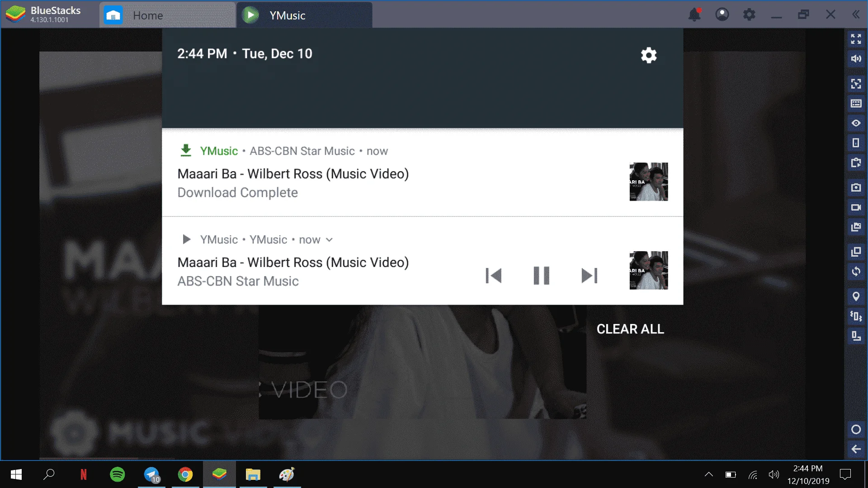Take a screenshot with sidebar camera icon
Image resolution: width=868 pixels, height=488 pixels.
tap(856, 188)
